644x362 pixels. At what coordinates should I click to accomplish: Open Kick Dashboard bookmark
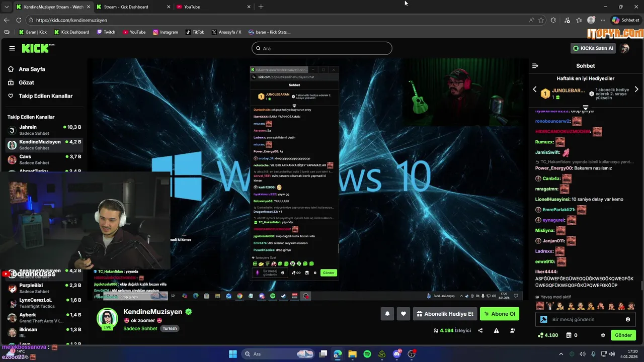tap(71, 32)
